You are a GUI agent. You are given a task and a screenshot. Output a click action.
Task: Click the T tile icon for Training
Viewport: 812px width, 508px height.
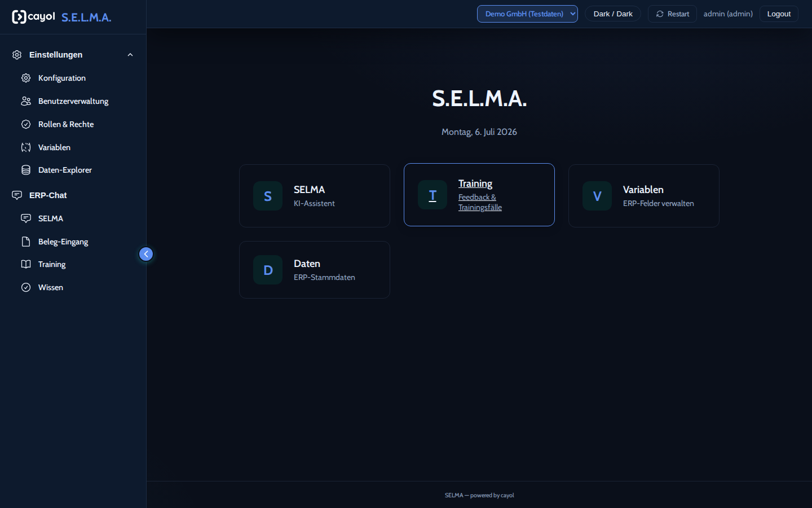coord(433,195)
